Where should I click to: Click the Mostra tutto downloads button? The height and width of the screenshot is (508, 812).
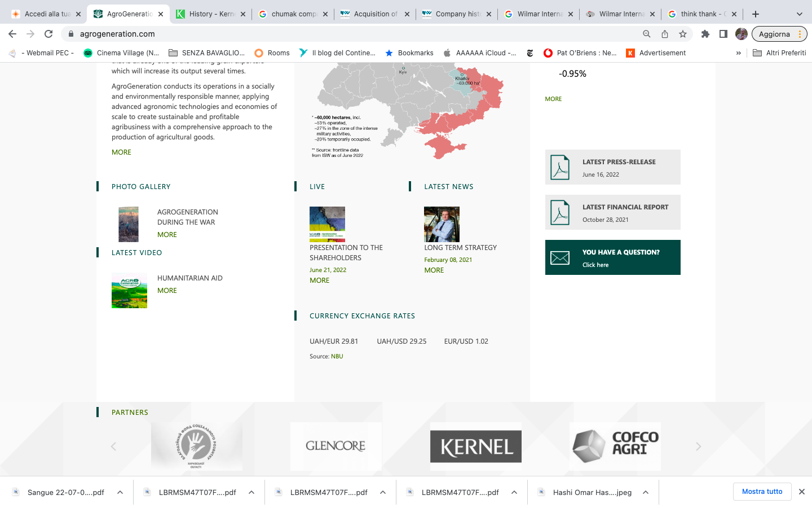pyautogui.click(x=762, y=492)
